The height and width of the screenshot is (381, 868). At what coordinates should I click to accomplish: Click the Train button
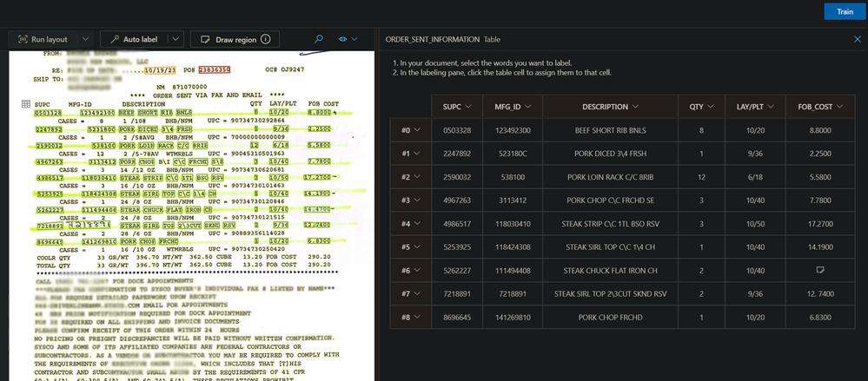[x=845, y=11]
